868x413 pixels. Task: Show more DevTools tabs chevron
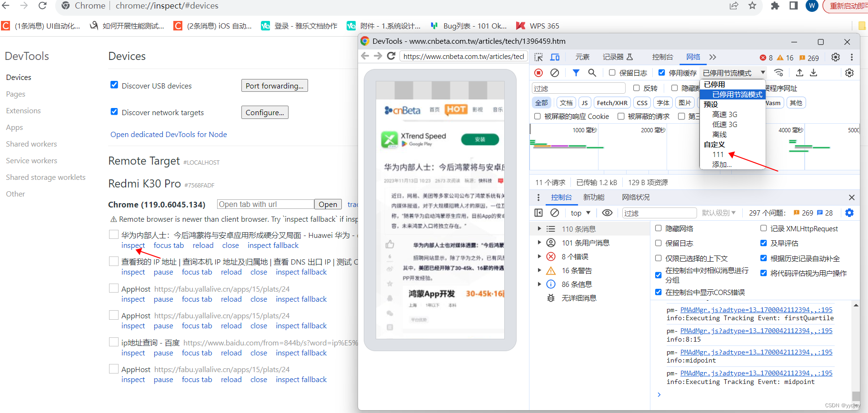click(x=713, y=57)
